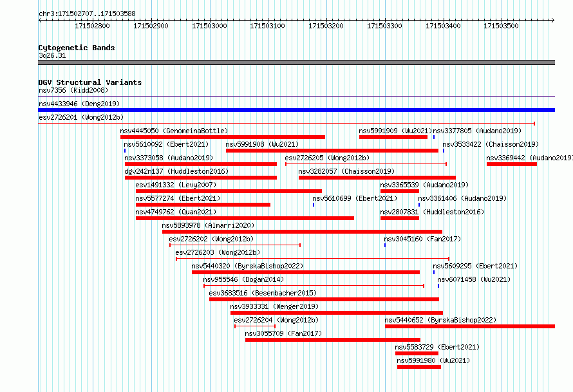This screenshot has width=573, height=392.
Task: Click the nsv3045160 (Fan2017) variant label
Action: (x=422, y=239)
